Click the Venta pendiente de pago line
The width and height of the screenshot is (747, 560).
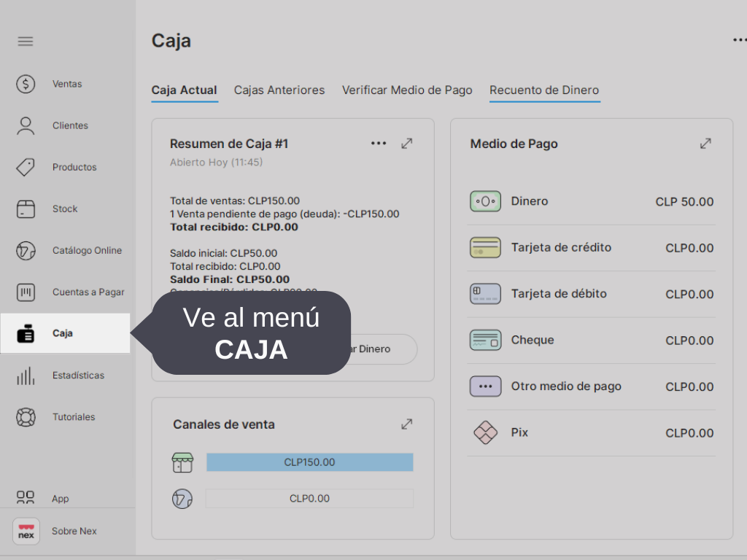tap(285, 214)
